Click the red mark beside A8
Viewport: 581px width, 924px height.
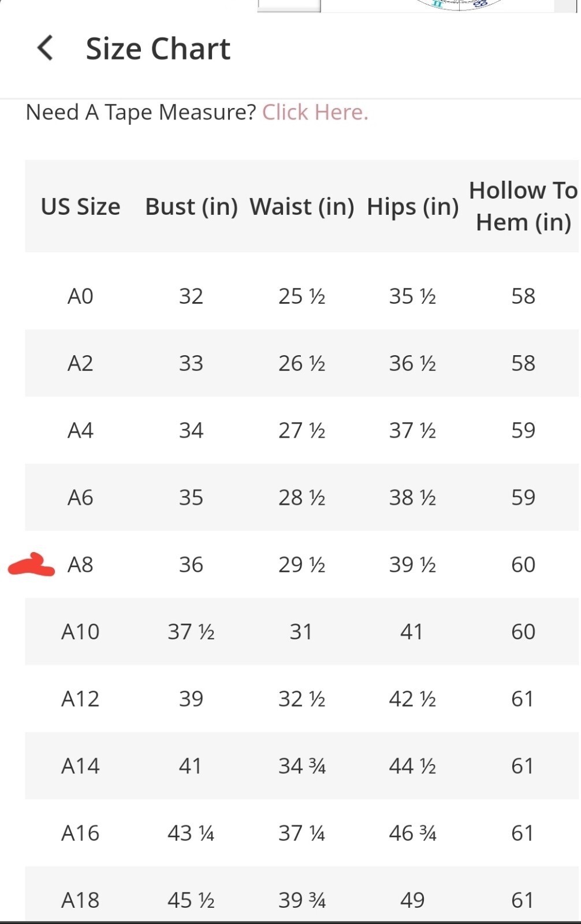coord(31,565)
